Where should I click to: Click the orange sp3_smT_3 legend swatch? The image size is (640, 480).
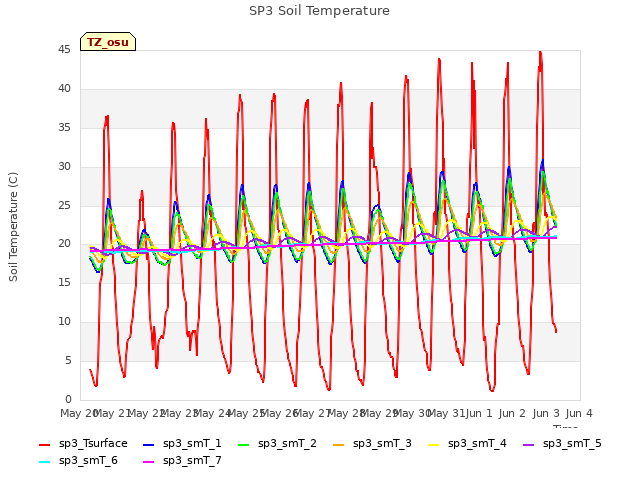pos(338,444)
